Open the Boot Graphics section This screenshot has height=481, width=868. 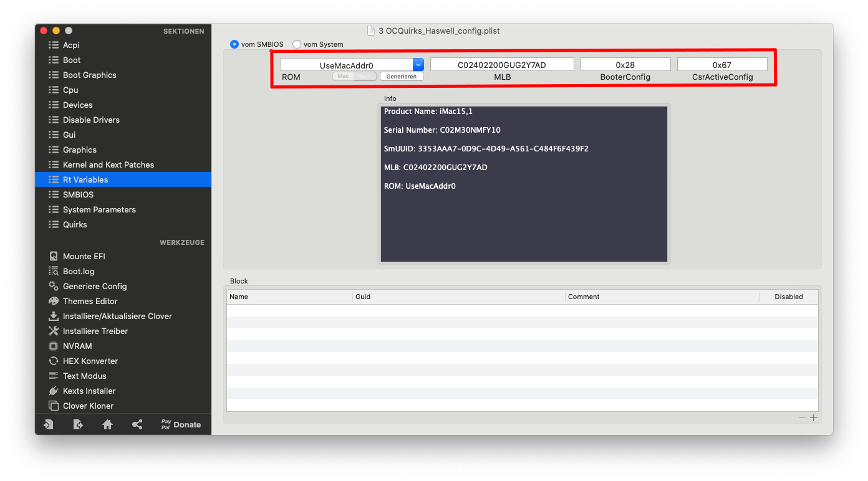click(123, 75)
